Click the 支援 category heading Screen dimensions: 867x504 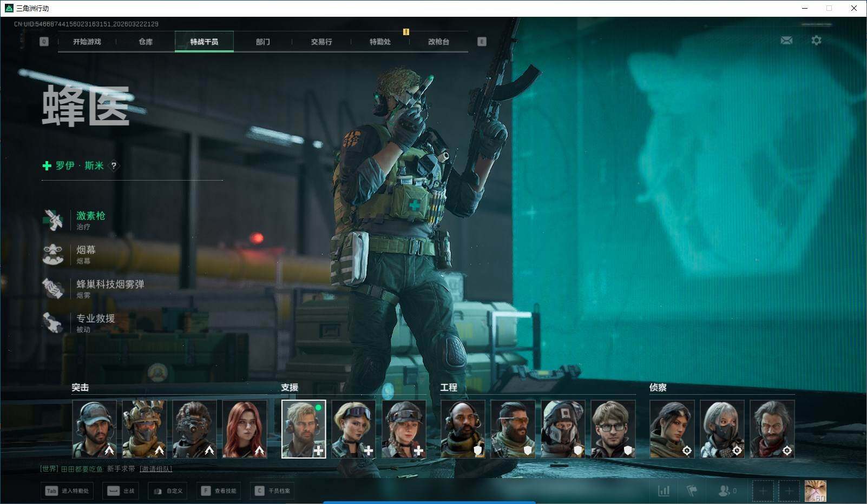[x=290, y=387]
